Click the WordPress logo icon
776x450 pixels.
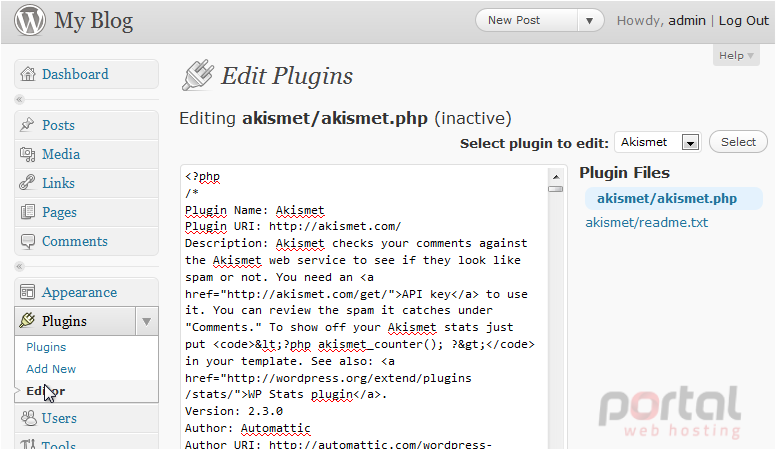[x=30, y=20]
